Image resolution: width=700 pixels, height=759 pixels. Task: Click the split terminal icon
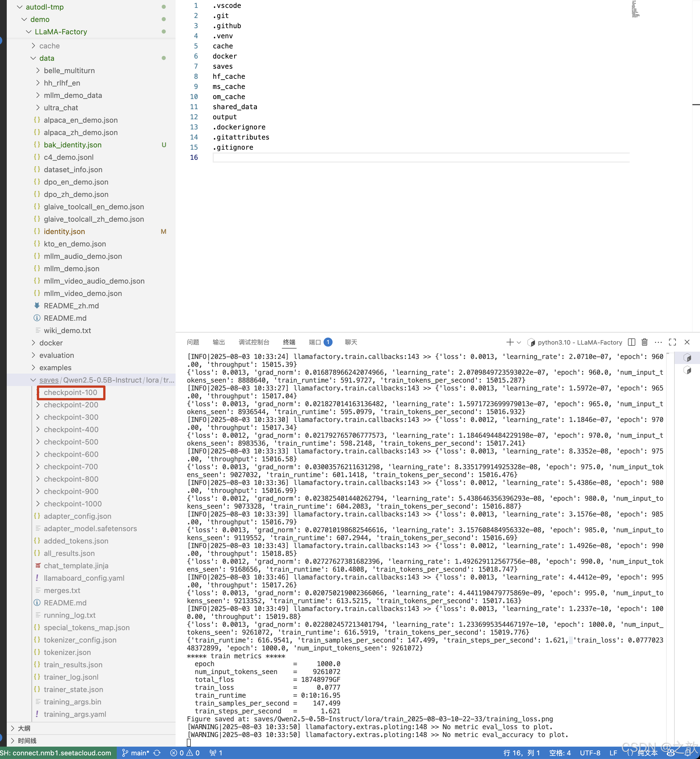(x=631, y=342)
